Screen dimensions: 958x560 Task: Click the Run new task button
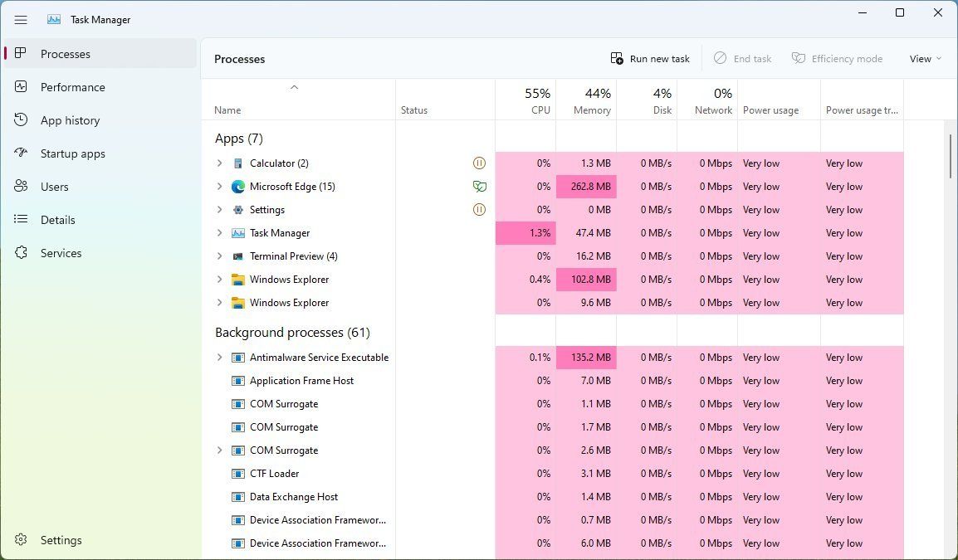650,58
